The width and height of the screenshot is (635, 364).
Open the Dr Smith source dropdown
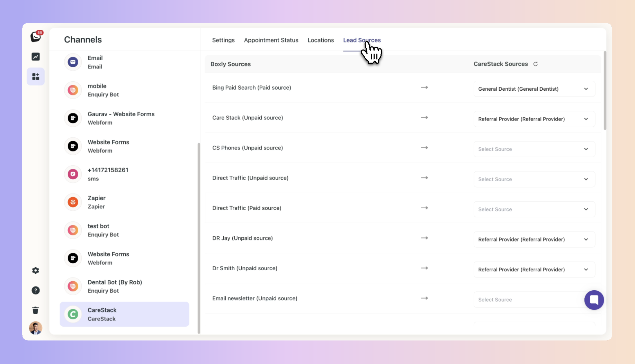(x=534, y=270)
